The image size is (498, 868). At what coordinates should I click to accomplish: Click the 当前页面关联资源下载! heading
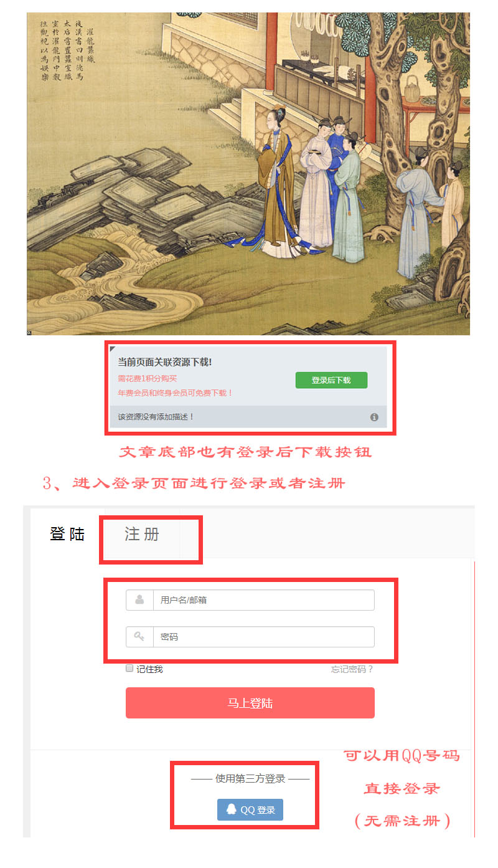pos(165,361)
